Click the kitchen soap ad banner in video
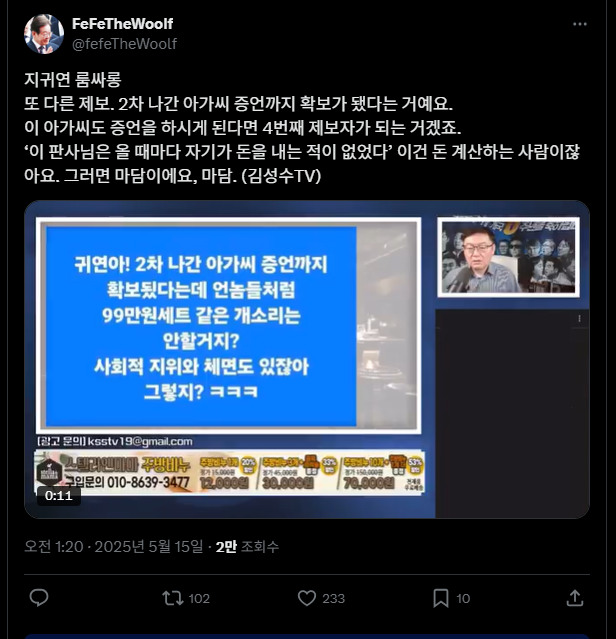This screenshot has width=616, height=639. pos(229,473)
